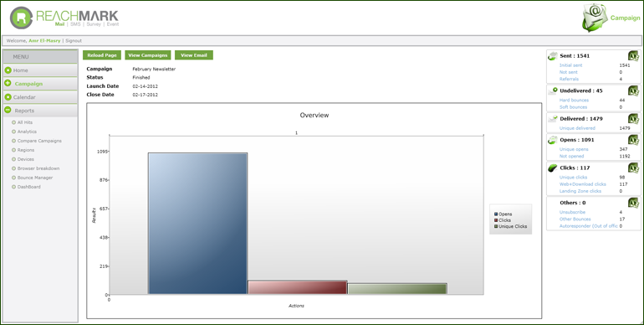Screen dimensions: 644x325
Task: Click Signout link
Action: tap(74, 41)
